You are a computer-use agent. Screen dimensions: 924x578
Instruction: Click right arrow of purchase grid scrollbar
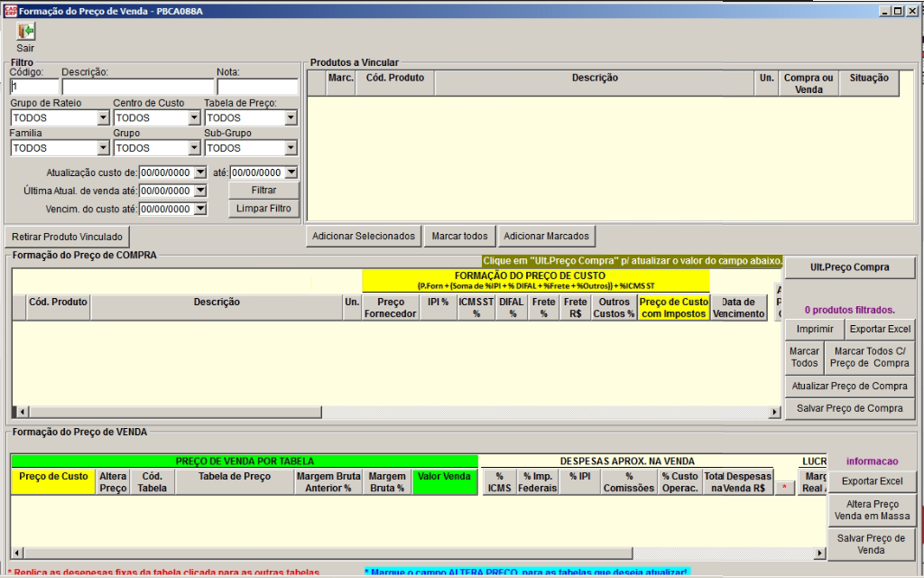774,412
